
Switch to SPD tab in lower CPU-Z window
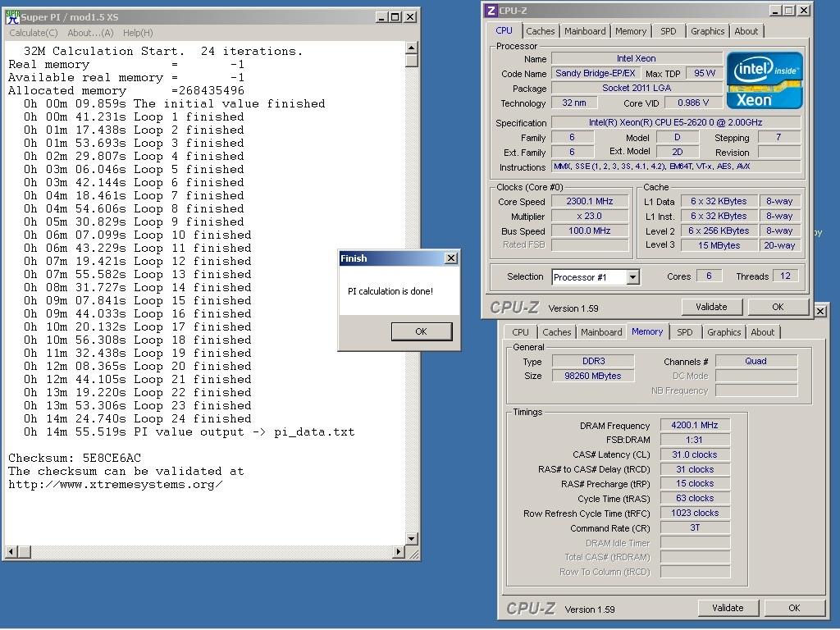pyautogui.click(x=685, y=332)
